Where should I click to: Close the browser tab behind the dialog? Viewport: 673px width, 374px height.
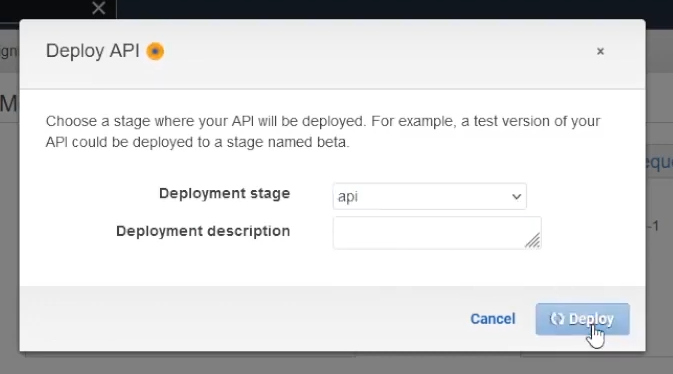(x=99, y=8)
